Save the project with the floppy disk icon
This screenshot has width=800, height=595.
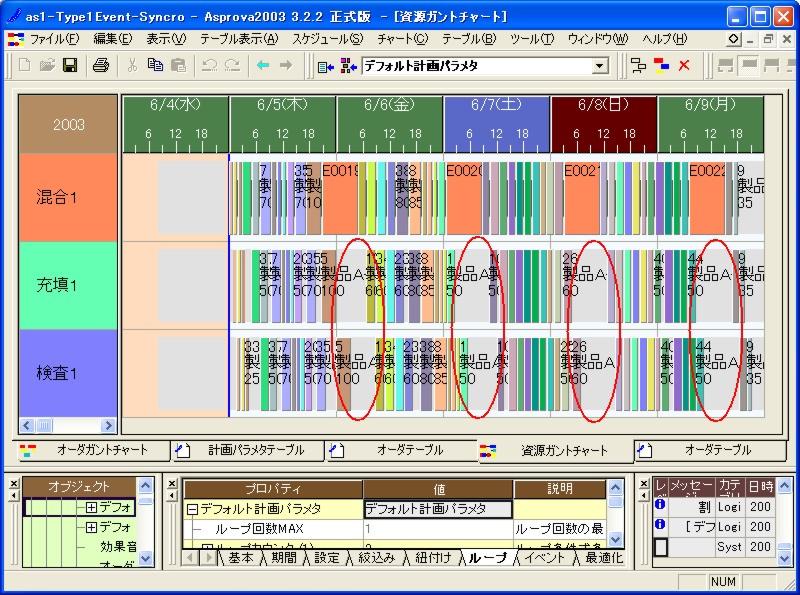tap(70, 65)
